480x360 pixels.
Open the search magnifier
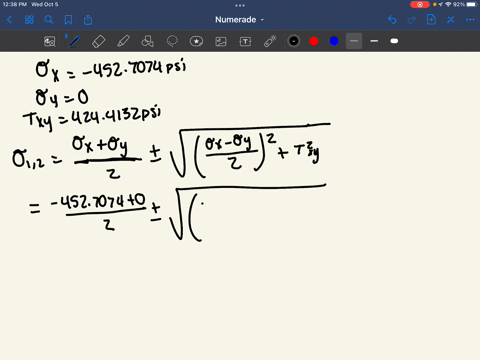49,20
